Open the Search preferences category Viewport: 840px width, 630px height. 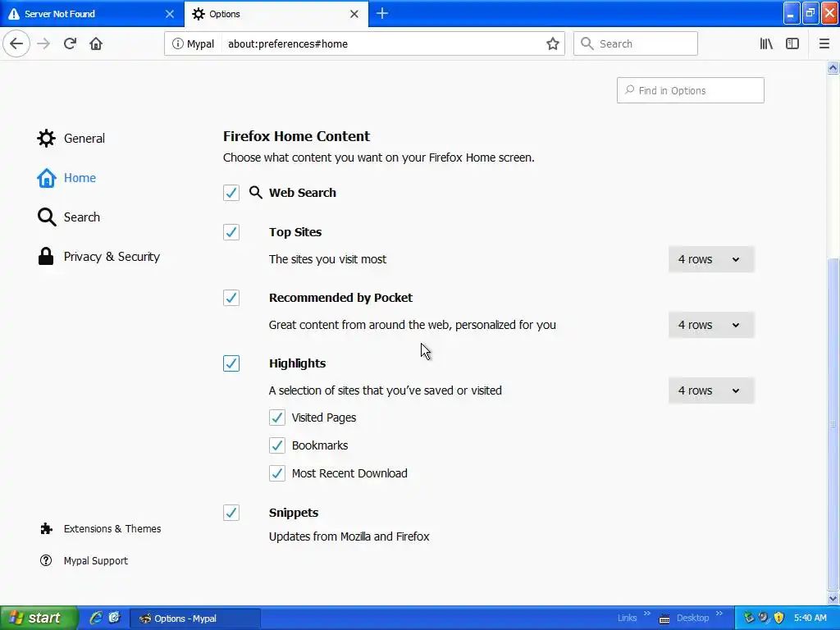point(81,217)
